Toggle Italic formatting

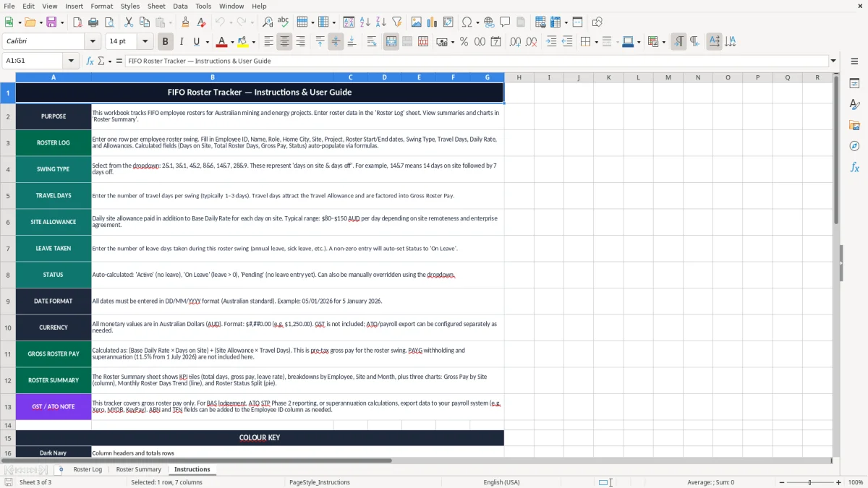(x=182, y=42)
